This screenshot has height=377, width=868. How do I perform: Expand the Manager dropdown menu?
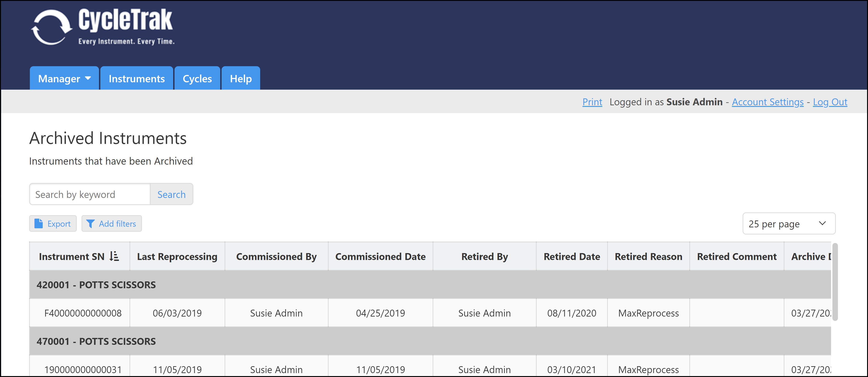tap(64, 79)
